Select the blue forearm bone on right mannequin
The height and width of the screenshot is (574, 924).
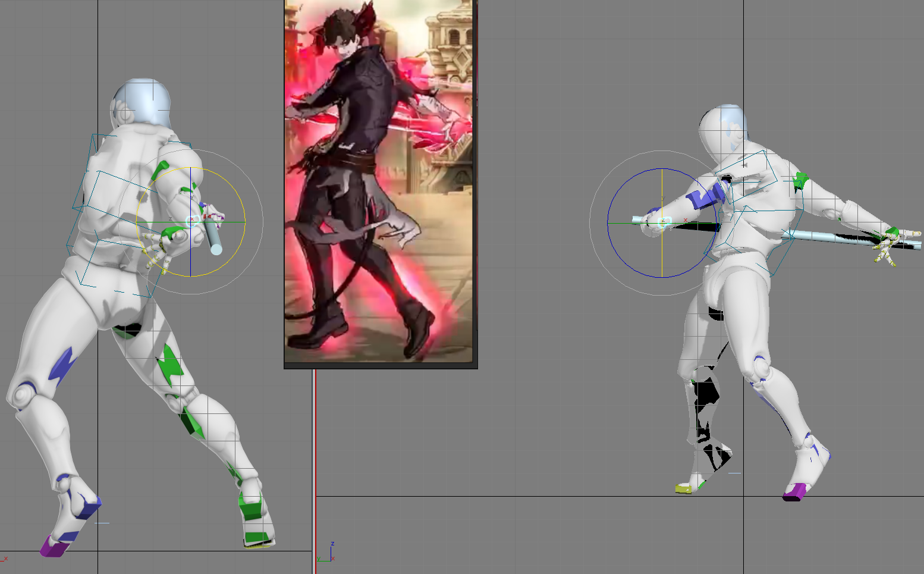click(x=705, y=196)
